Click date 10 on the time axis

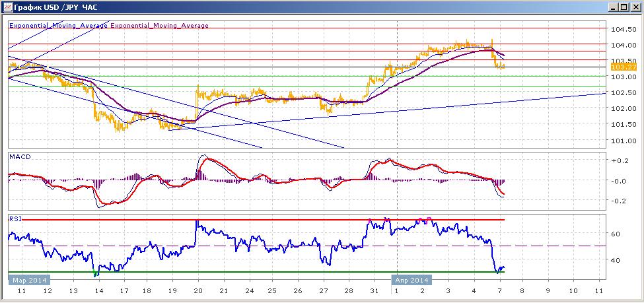(573, 291)
